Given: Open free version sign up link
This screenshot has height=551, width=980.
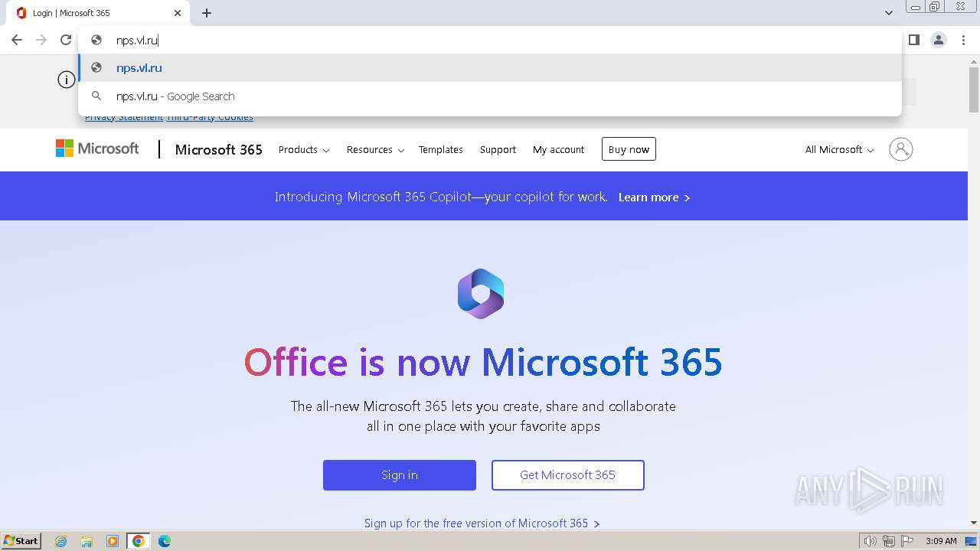Looking at the screenshot, I should pos(482,523).
